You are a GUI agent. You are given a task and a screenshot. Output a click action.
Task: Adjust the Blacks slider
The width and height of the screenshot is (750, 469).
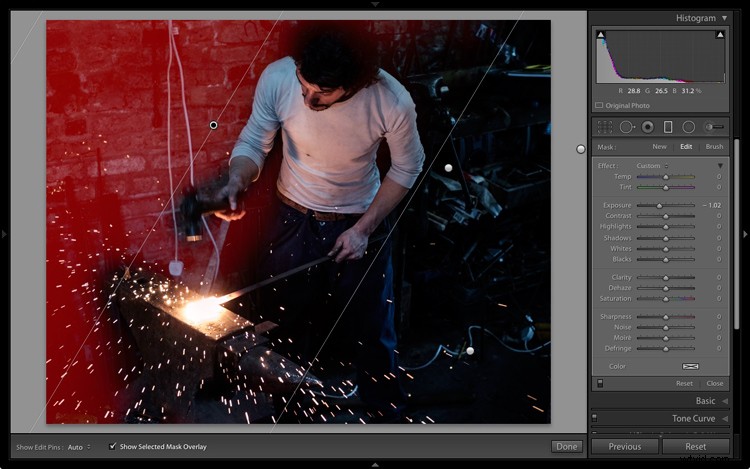665,260
